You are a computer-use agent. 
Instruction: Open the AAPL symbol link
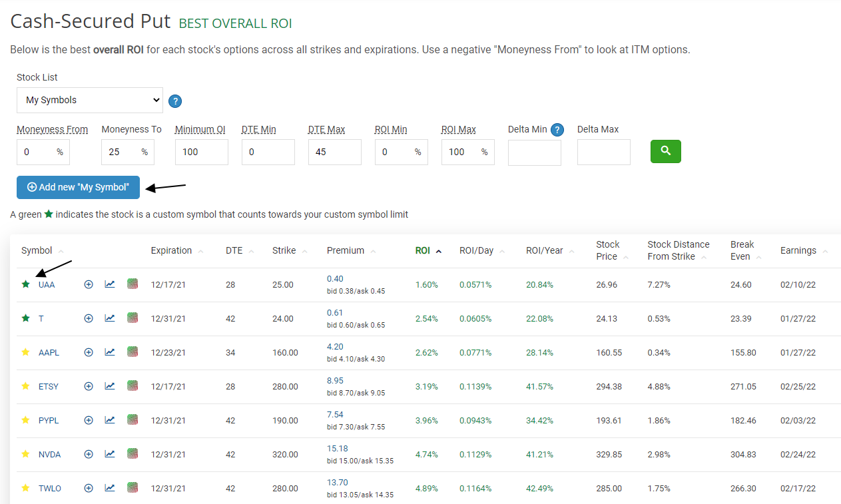coord(49,352)
